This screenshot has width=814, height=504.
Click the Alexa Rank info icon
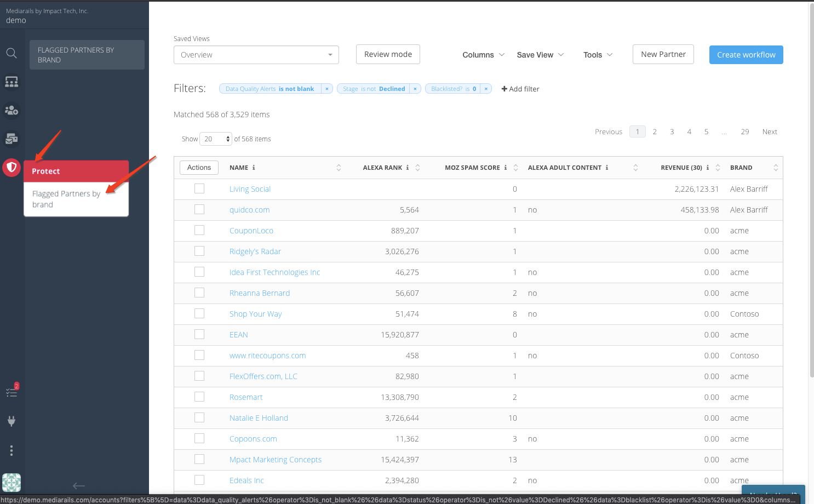(408, 168)
